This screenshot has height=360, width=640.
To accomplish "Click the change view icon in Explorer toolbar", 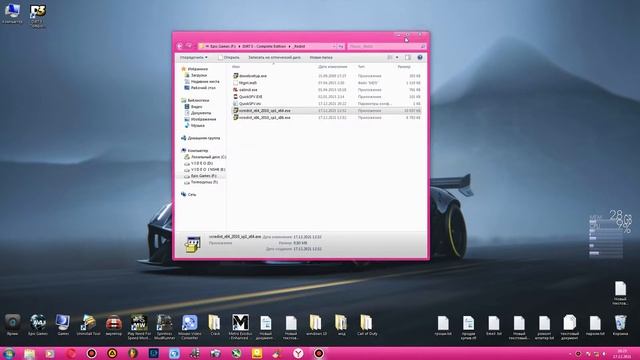I will 390,58.
